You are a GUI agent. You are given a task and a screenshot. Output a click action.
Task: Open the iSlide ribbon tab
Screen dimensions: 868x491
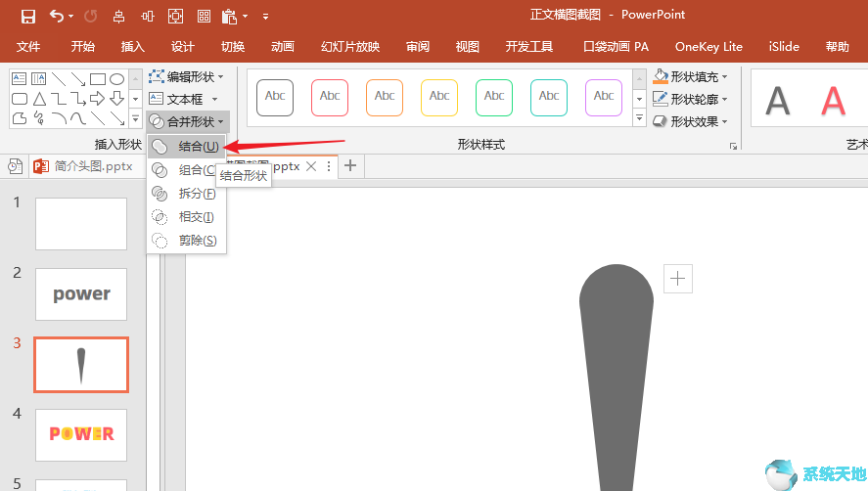pyautogui.click(x=784, y=47)
